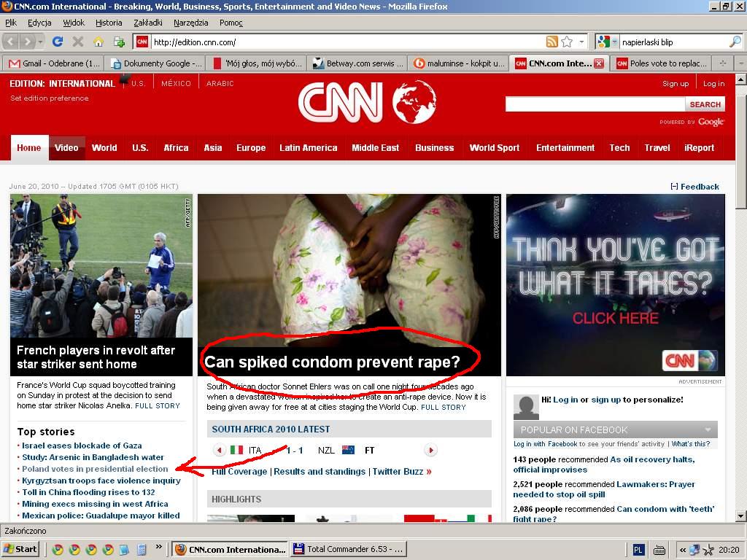The height and width of the screenshot is (560, 747).
Task: Open the Results and standings link
Action: (320, 472)
